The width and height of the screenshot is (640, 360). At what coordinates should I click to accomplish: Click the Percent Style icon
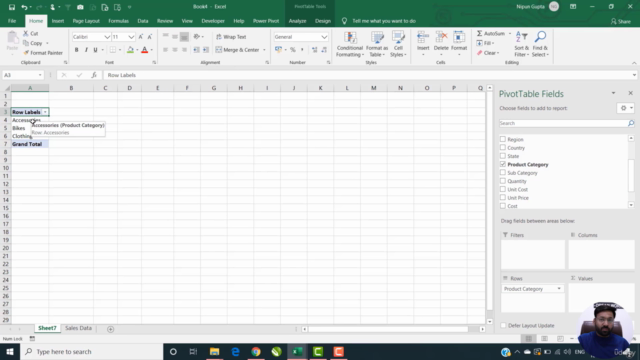pos(293,50)
